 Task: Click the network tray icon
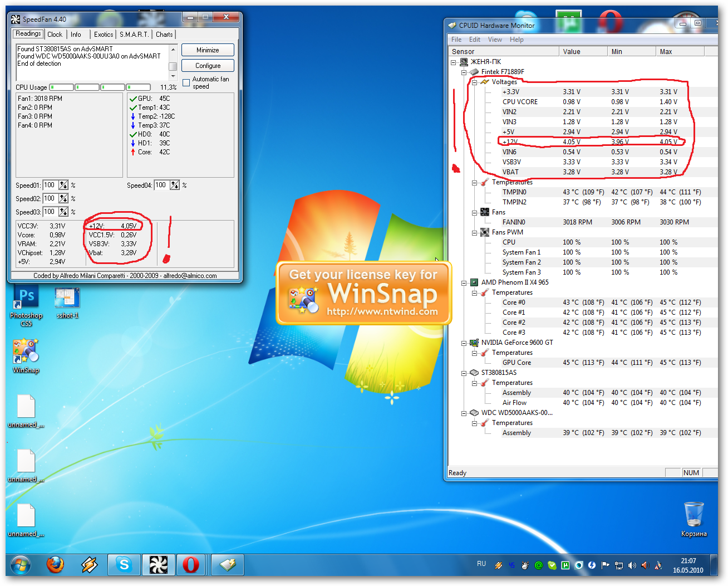tap(618, 565)
